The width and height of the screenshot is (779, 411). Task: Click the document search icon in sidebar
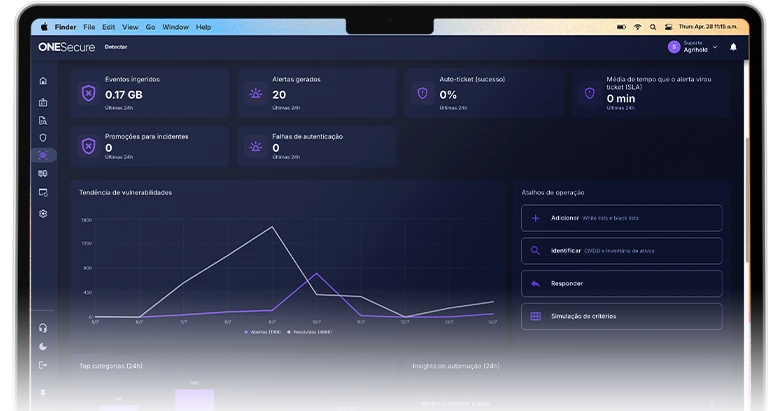[x=43, y=120]
